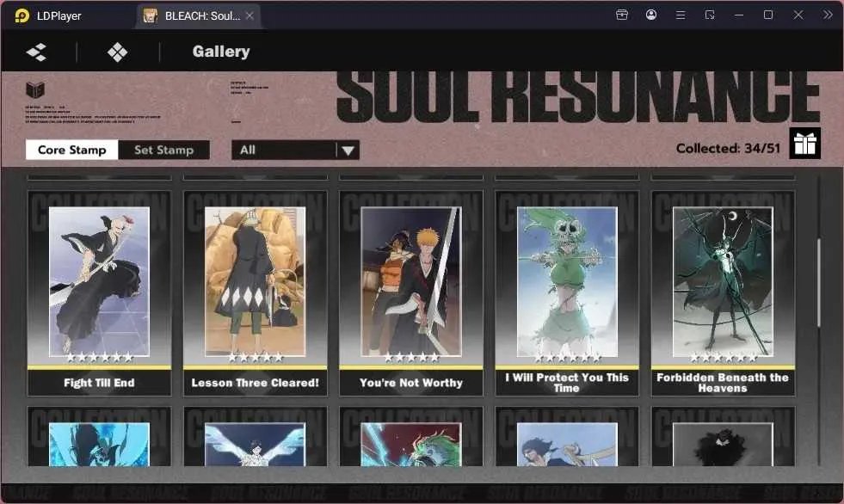
Task: Click the You're Not Worthy label
Action: pos(411,383)
